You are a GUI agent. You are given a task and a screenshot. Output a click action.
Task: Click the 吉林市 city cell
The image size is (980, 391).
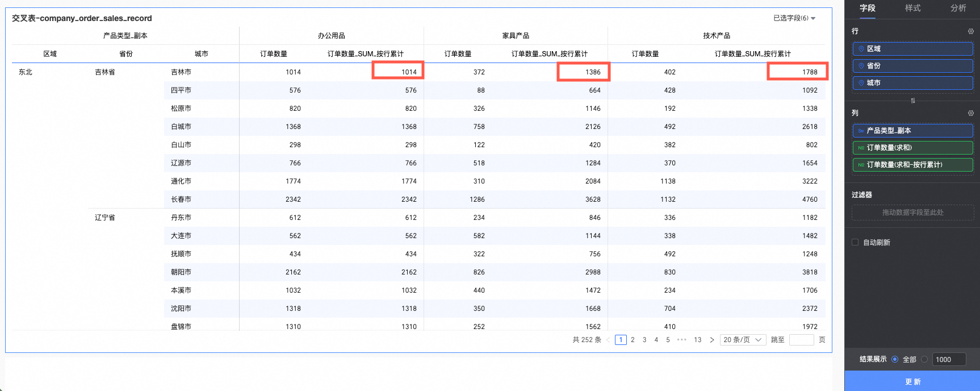click(x=181, y=72)
